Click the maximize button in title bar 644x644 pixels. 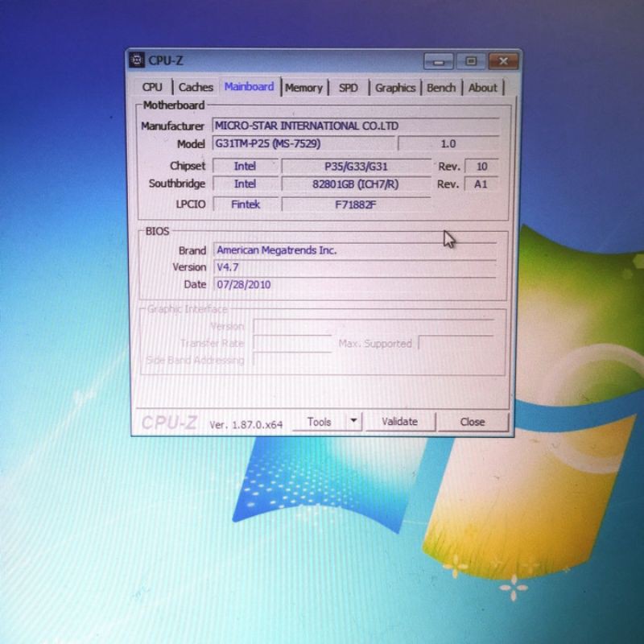(471, 62)
